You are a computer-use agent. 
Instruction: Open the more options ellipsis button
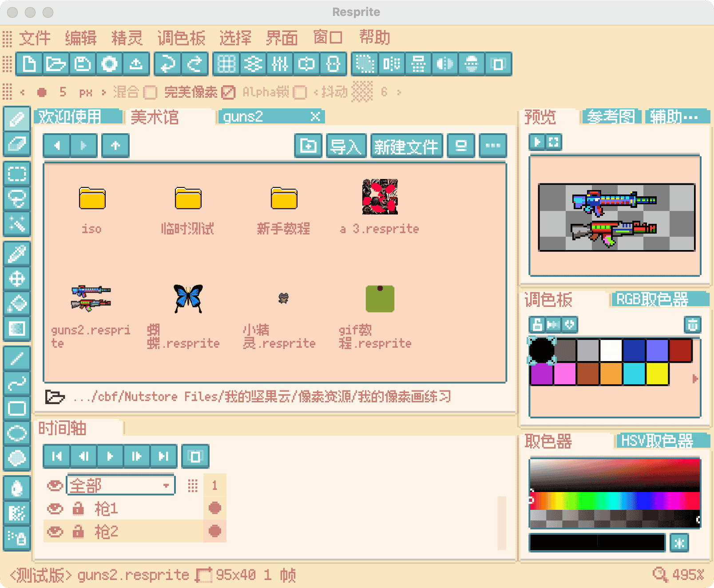(493, 146)
